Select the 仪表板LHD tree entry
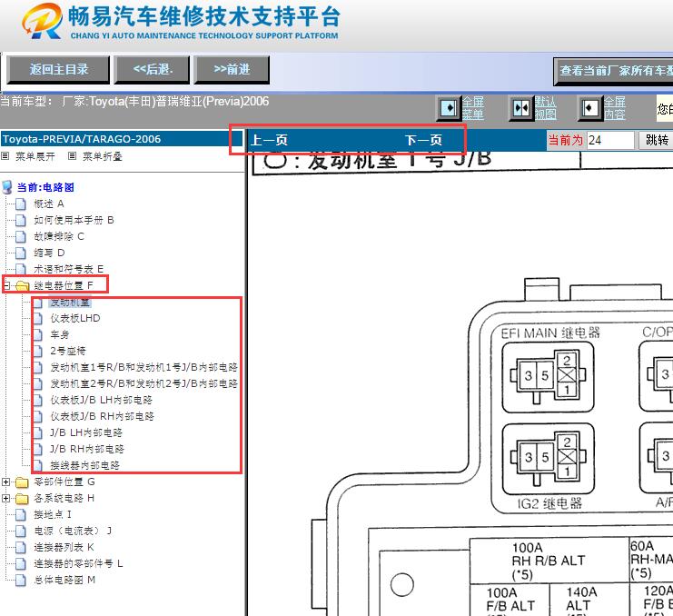 (x=75, y=319)
